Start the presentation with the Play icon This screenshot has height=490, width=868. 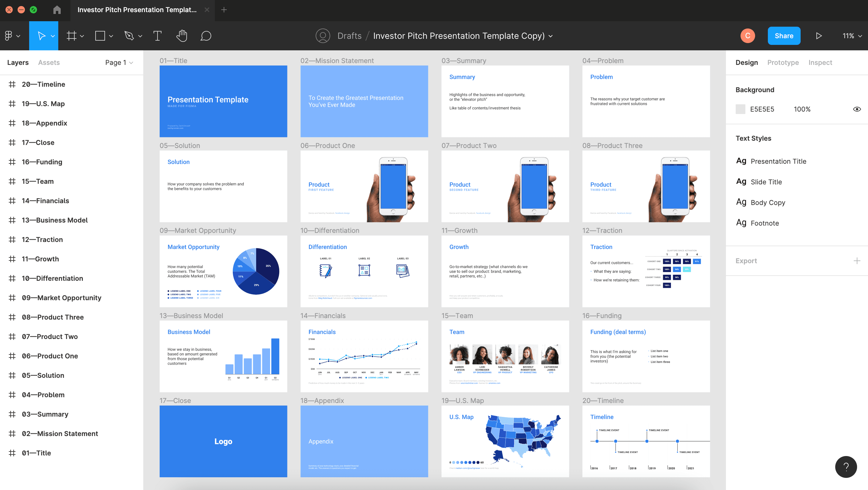(819, 36)
